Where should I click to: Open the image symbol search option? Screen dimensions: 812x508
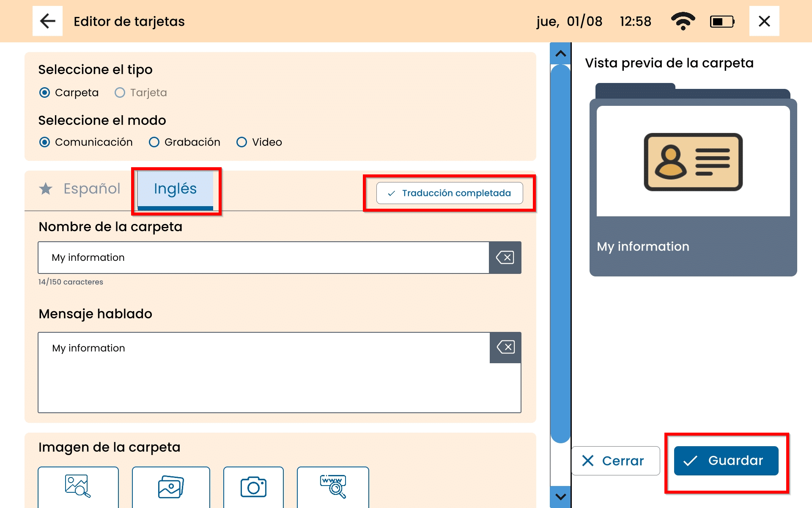(x=78, y=487)
